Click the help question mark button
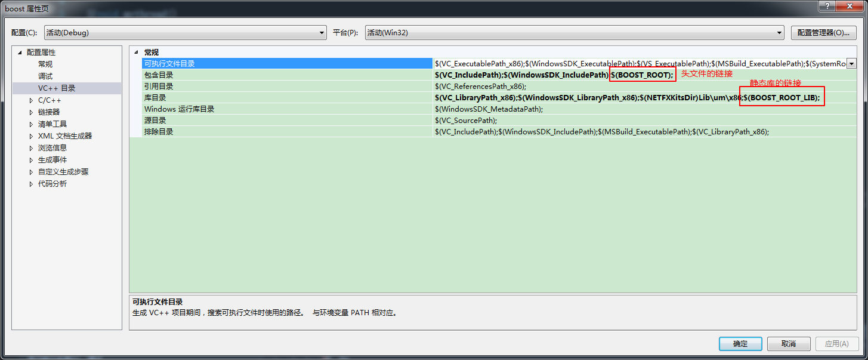Viewport: 868px width, 360px height. tap(826, 5)
